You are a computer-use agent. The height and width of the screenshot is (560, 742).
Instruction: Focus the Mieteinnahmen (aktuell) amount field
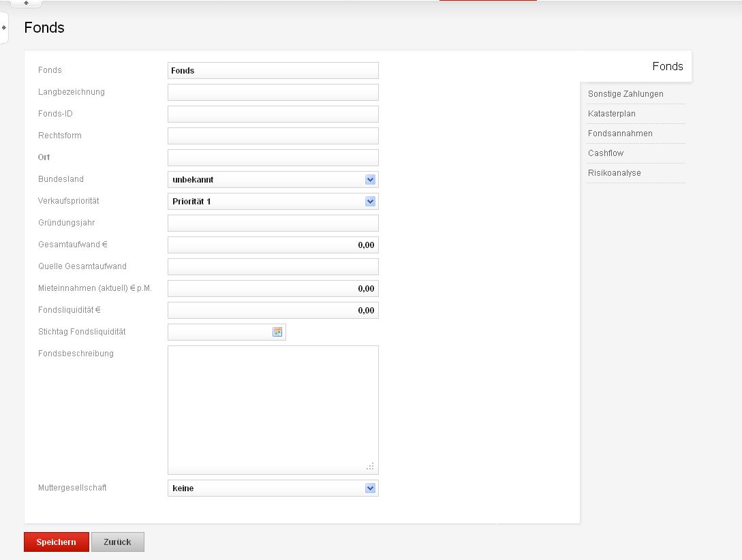273,288
